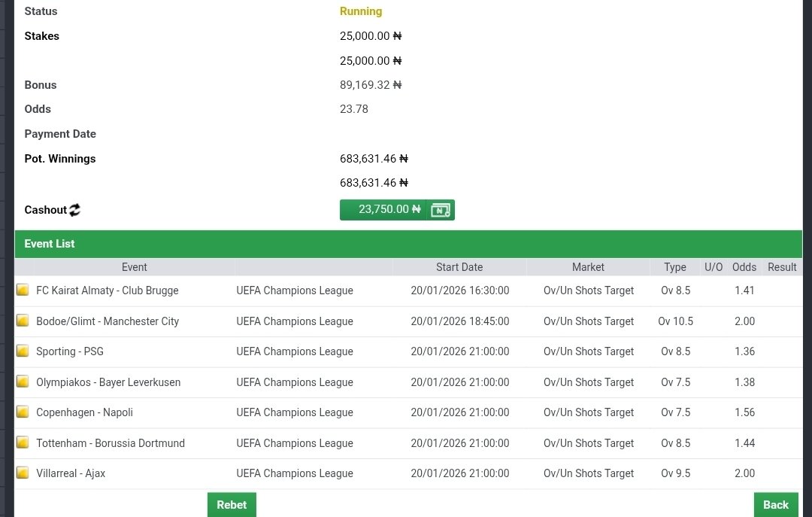Select FC Kairat Almaty - Club Brugge event
Screen dimensions: 812x517
pyautogui.click(x=108, y=290)
